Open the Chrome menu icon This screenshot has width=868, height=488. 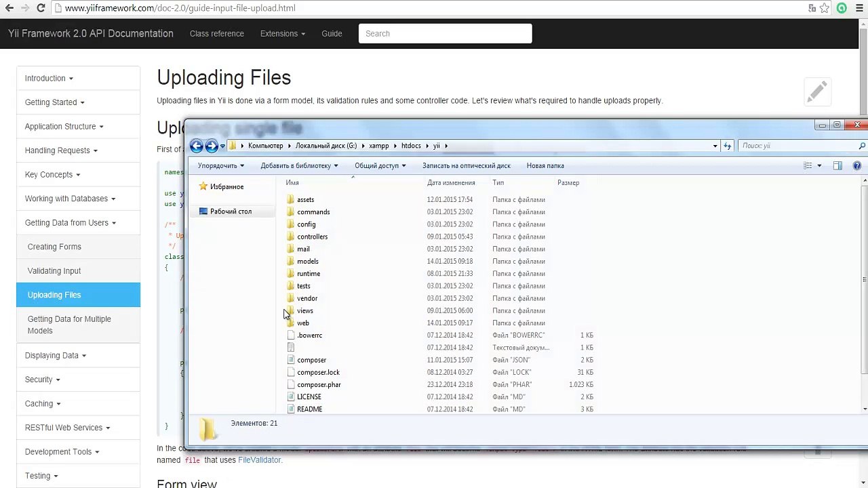[859, 8]
